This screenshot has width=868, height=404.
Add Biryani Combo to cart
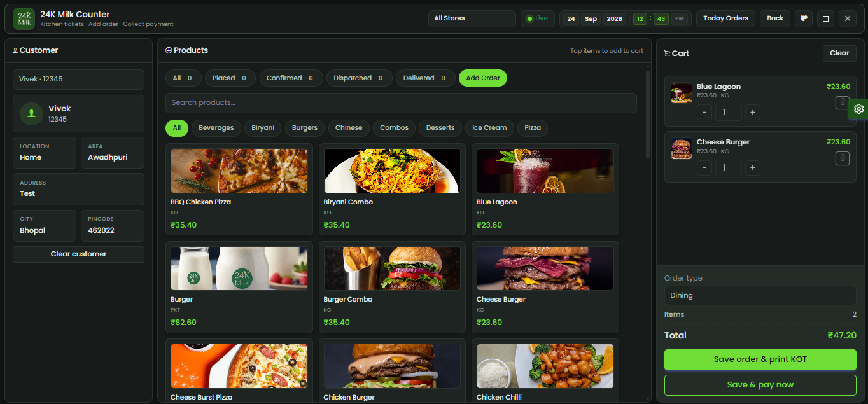click(392, 190)
